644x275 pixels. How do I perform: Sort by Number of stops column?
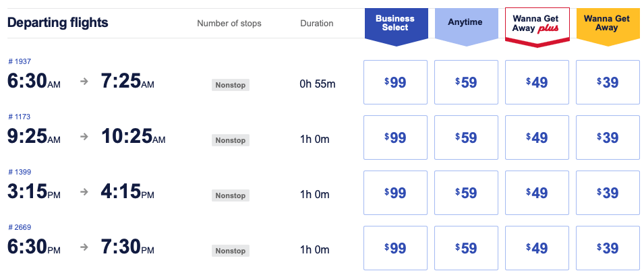tap(229, 24)
